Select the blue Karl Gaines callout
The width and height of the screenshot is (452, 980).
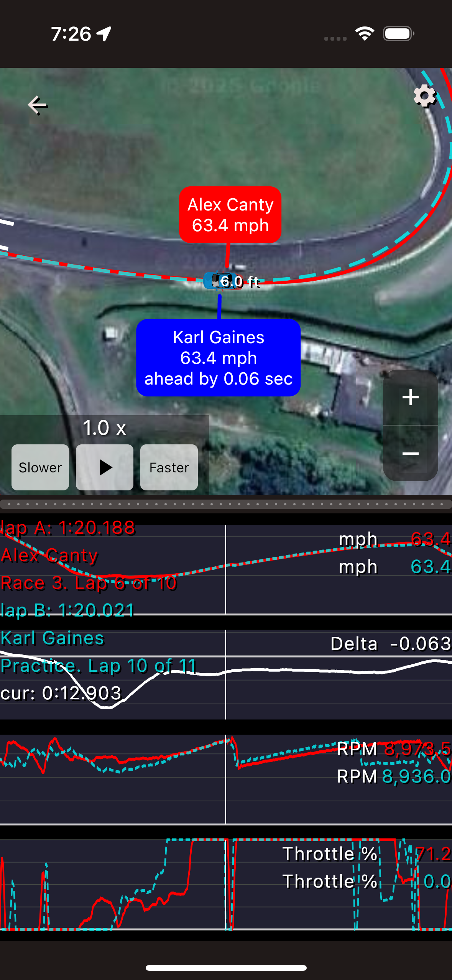[x=218, y=358]
